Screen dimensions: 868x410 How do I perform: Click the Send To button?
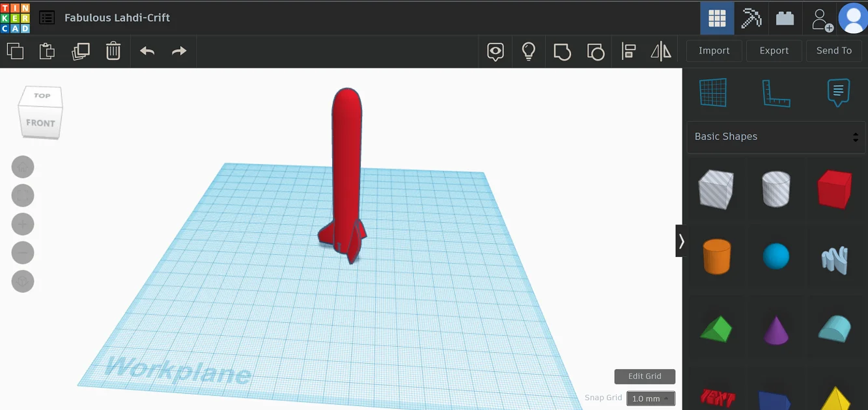[834, 51]
